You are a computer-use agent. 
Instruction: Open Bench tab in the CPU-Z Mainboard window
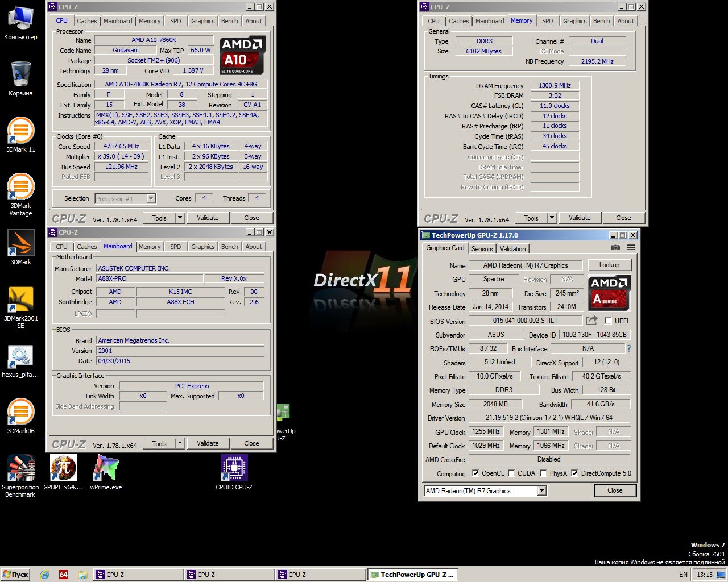pos(230,247)
